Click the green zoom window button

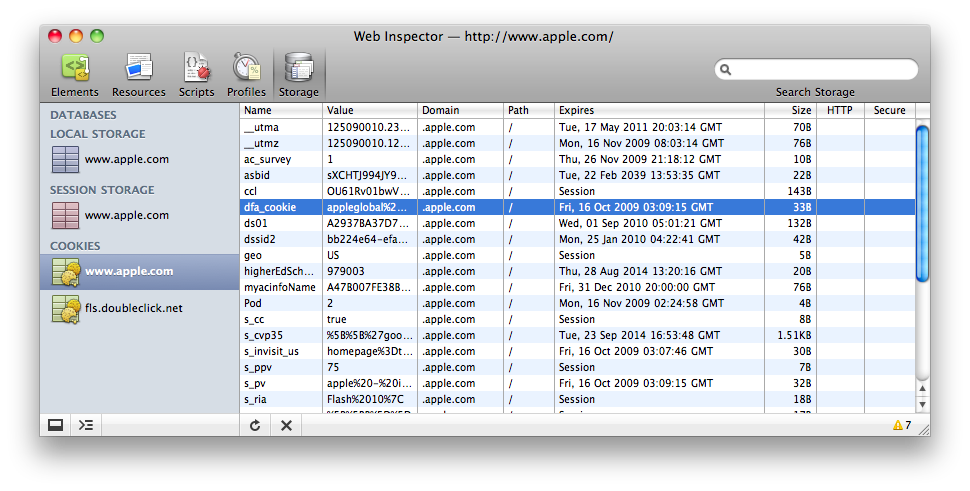click(x=97, y=36)
